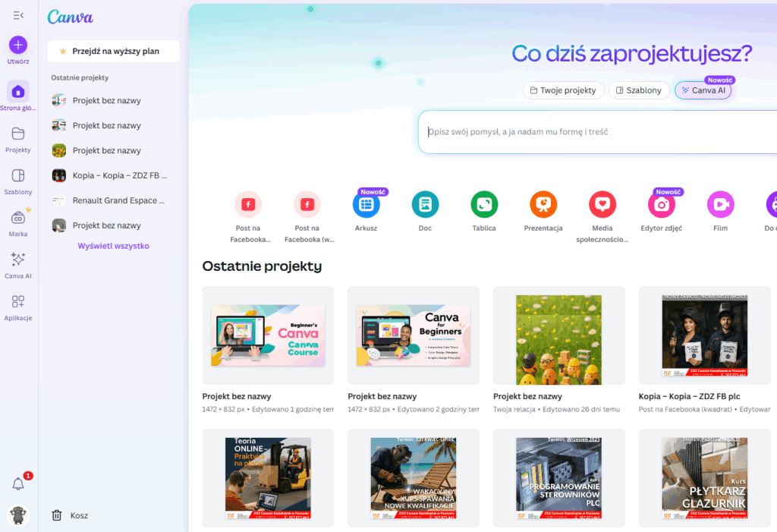Show notifications via the bell icon
The height and width of the screenshot is (532, 777).
coord(18,483)
